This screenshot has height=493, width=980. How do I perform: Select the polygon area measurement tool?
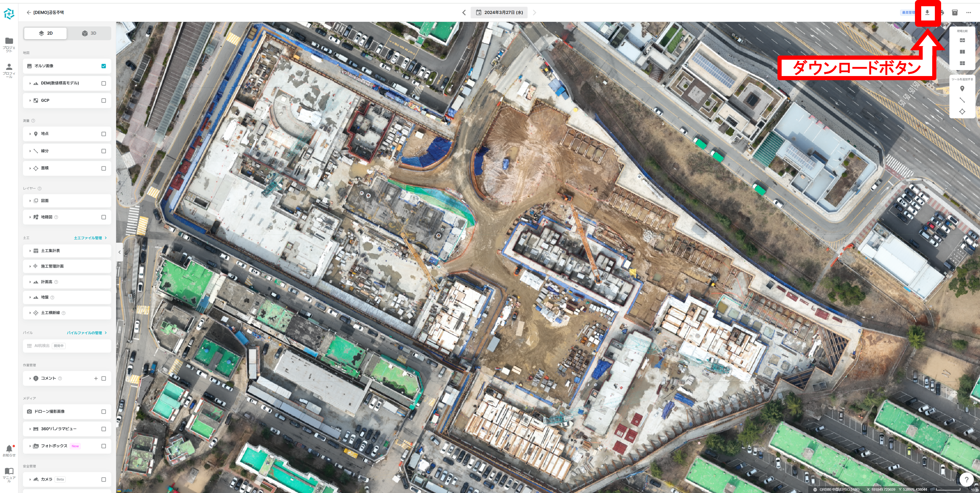tap(962, 111)
